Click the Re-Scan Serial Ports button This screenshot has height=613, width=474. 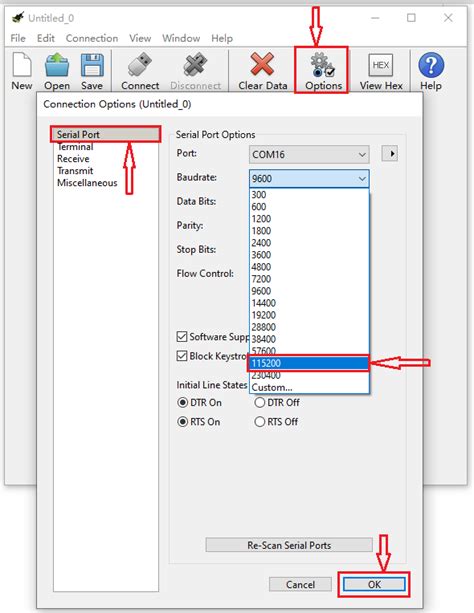(x=289, y=545)
